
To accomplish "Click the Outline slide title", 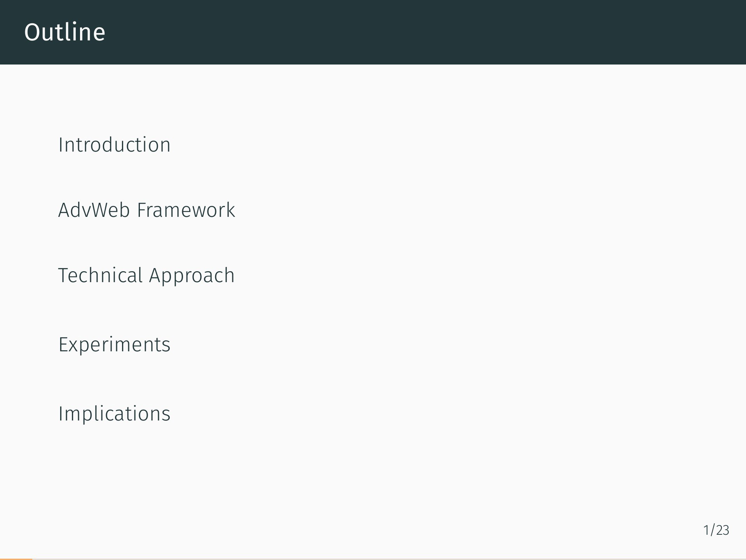I will coord(65,32).
